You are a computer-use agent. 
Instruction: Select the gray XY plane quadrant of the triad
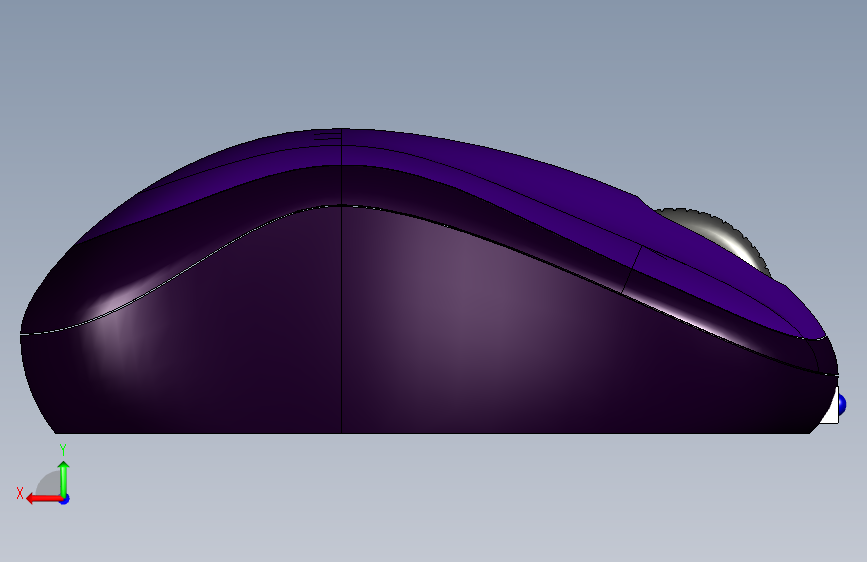pos(49,484)
